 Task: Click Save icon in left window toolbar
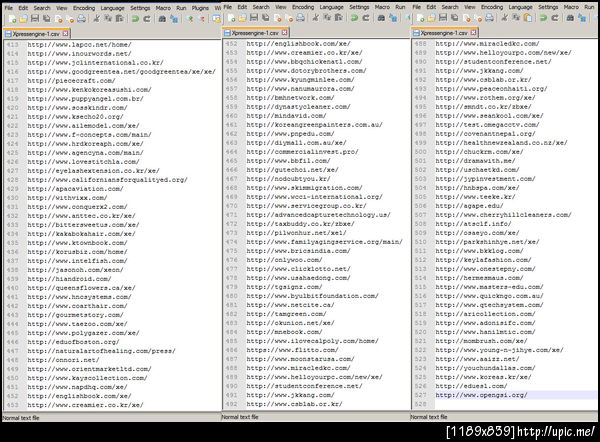(35, 18)
